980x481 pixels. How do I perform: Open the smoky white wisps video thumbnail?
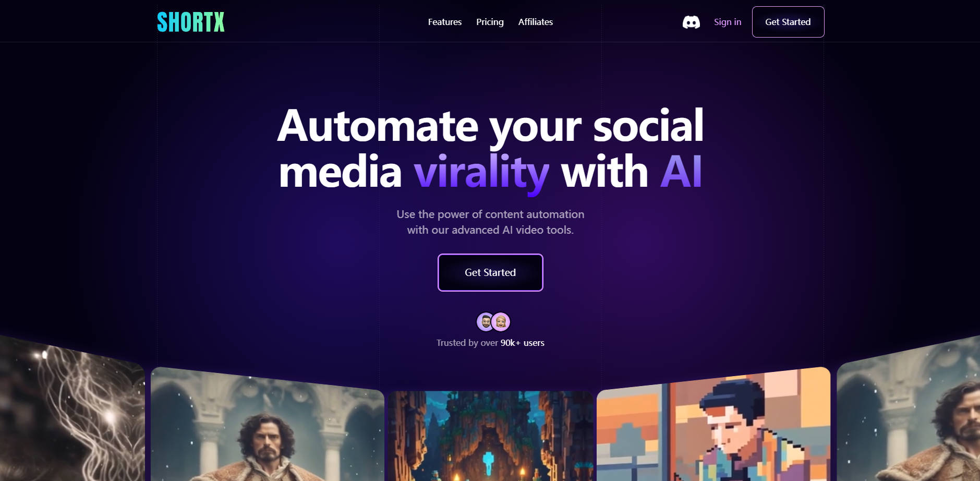click(x=72, y=408)
